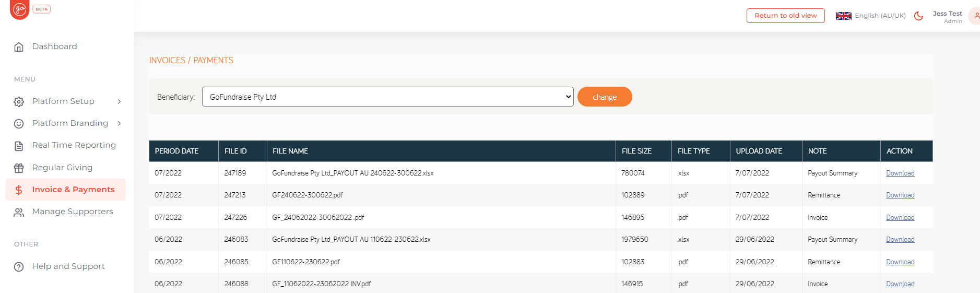The width and height of the screenshot is (980, 293).
Task: Download file 246088 invoice
Action: coord(900,284)
